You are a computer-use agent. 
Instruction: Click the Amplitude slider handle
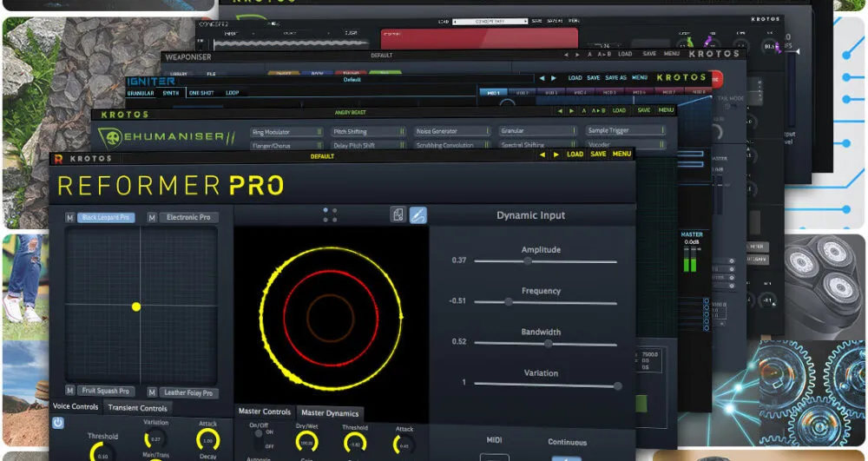527,260
